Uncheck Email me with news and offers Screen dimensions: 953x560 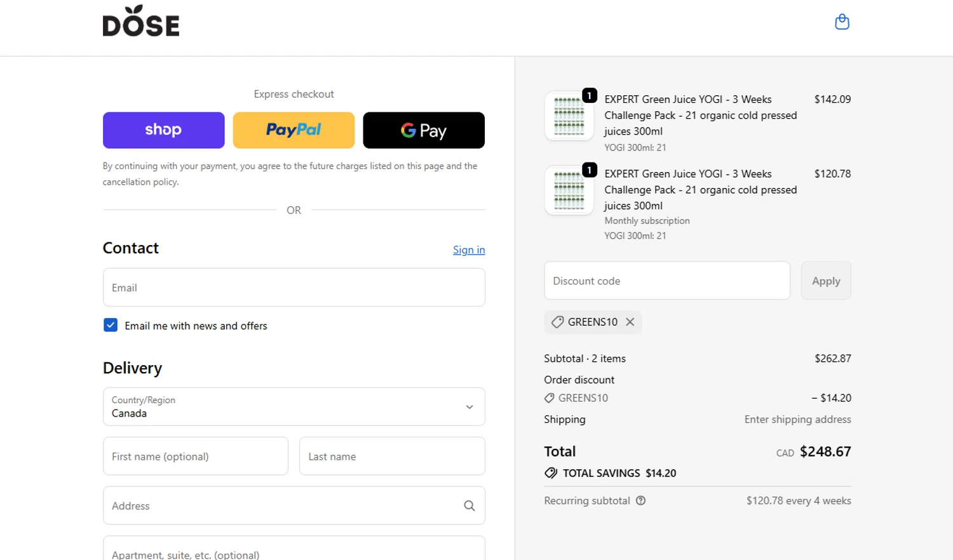click(111, 325)
